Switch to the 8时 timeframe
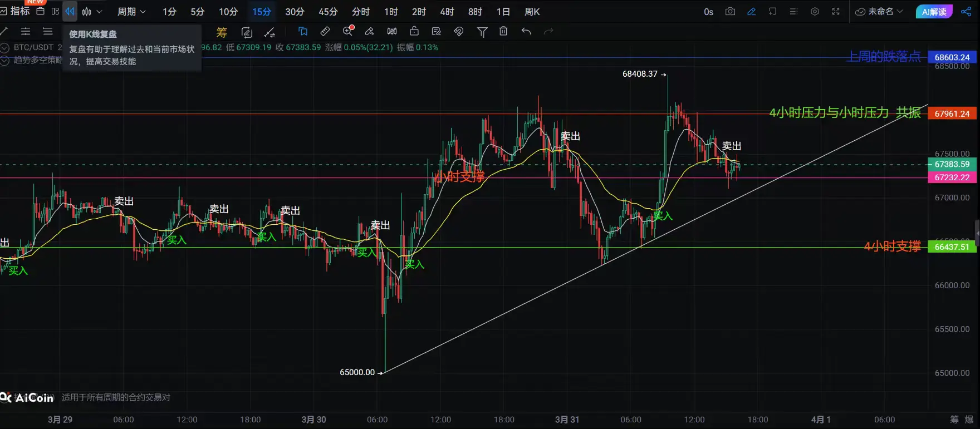The image size is (980, 429). pyautogui.click(x=475, y=12)
